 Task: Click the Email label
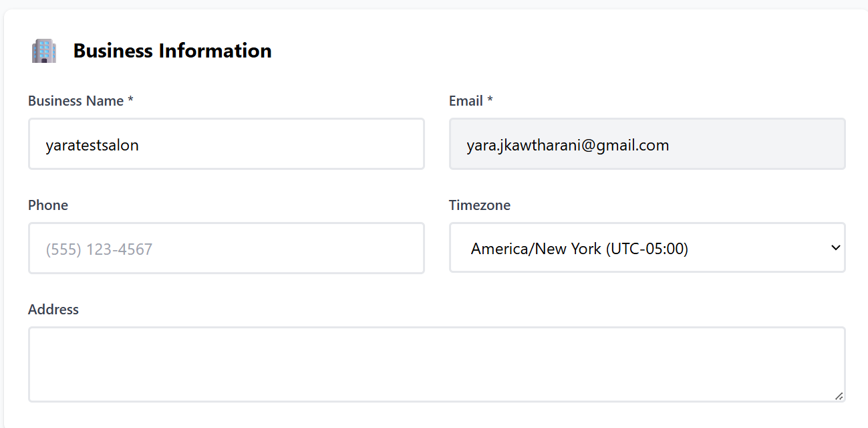(x=466, y=101)
